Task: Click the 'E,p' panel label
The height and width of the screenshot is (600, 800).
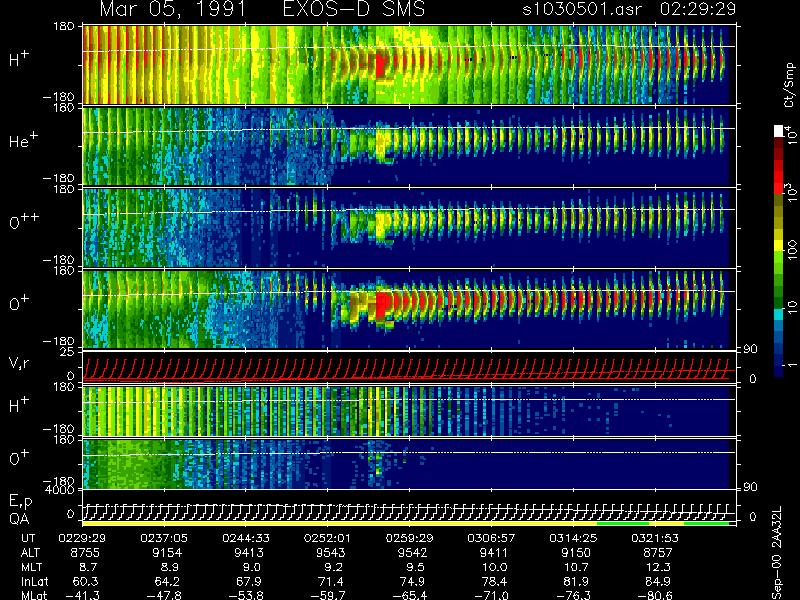Action: pos(20,502)
